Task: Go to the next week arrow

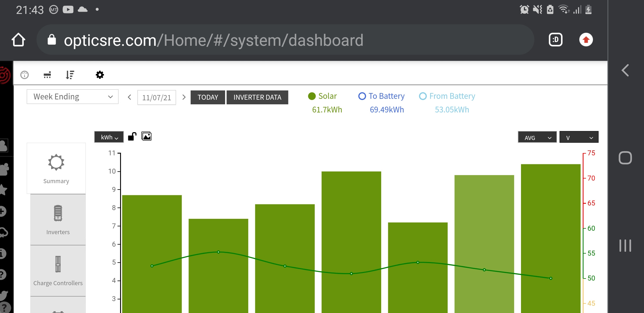Action: [x=184, y=97]
